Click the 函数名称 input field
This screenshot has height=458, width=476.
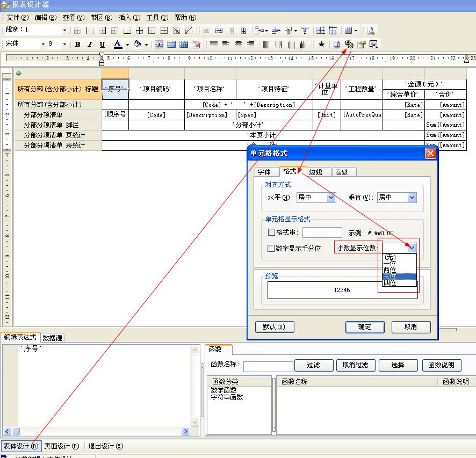pyautogui.click(x=268, y=366)
